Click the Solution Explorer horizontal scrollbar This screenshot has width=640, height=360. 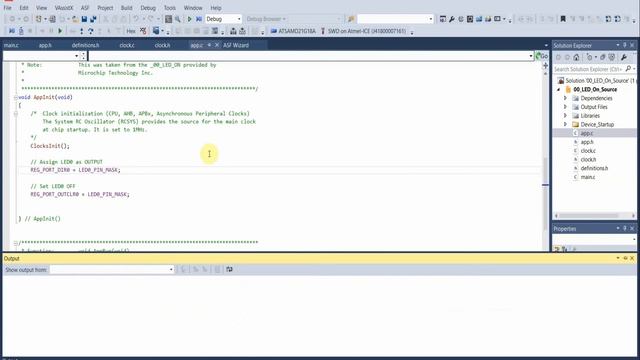[595, 216]
